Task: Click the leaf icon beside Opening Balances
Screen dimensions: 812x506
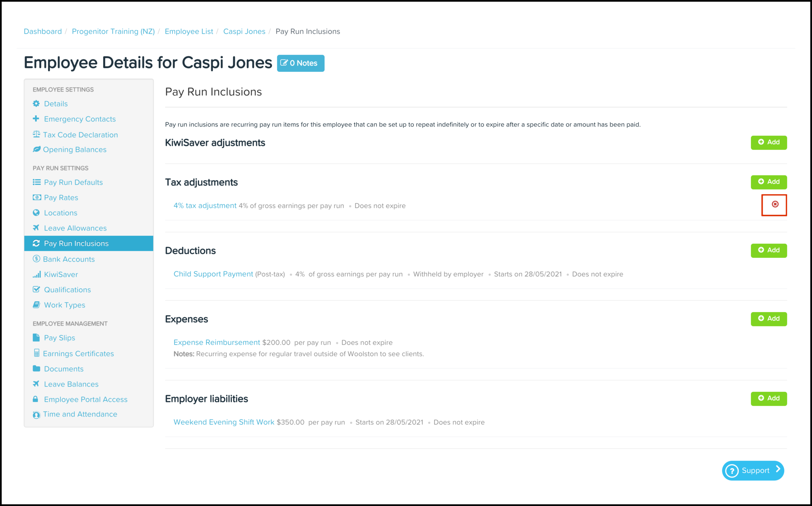Action: [x=36, y=150]
